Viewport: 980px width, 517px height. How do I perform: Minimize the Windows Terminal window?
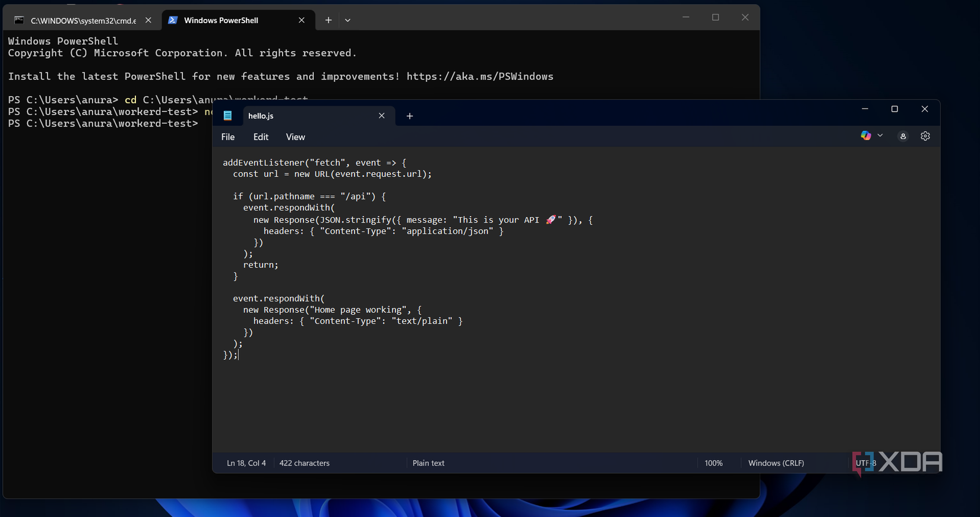tap(685, 18)
